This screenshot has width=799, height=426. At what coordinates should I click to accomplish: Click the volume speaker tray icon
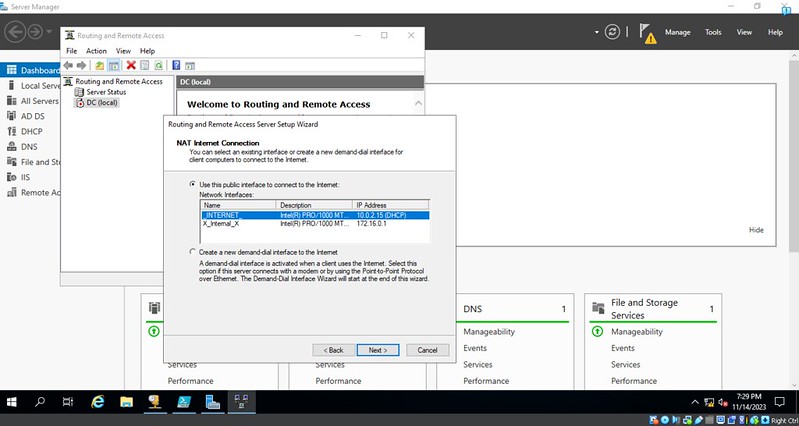click(723, 402)
